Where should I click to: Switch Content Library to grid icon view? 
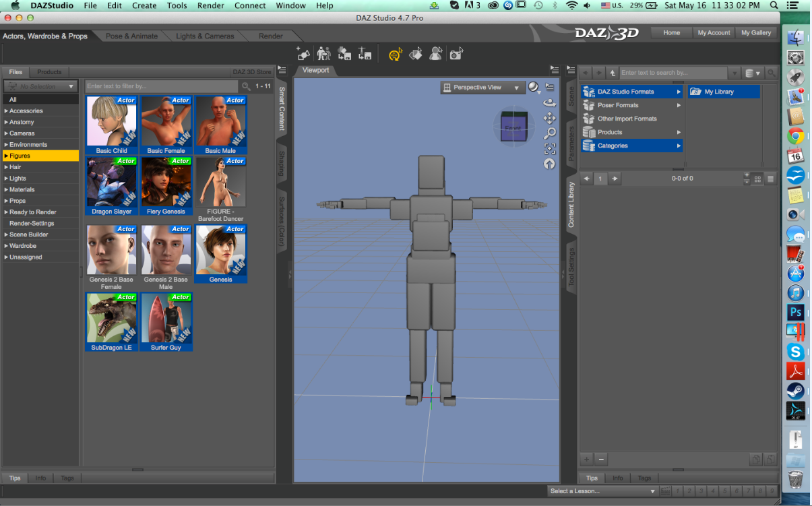758,179
